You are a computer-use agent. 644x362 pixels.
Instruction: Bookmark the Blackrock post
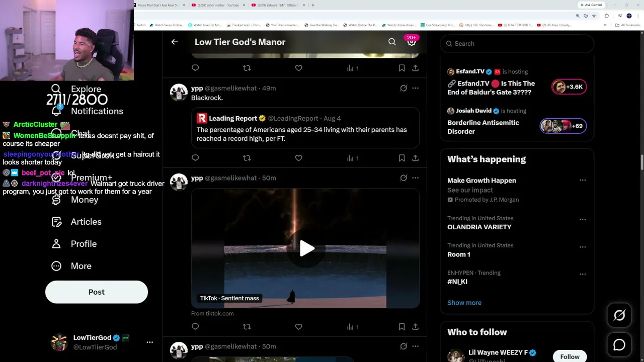click(401, 158)
